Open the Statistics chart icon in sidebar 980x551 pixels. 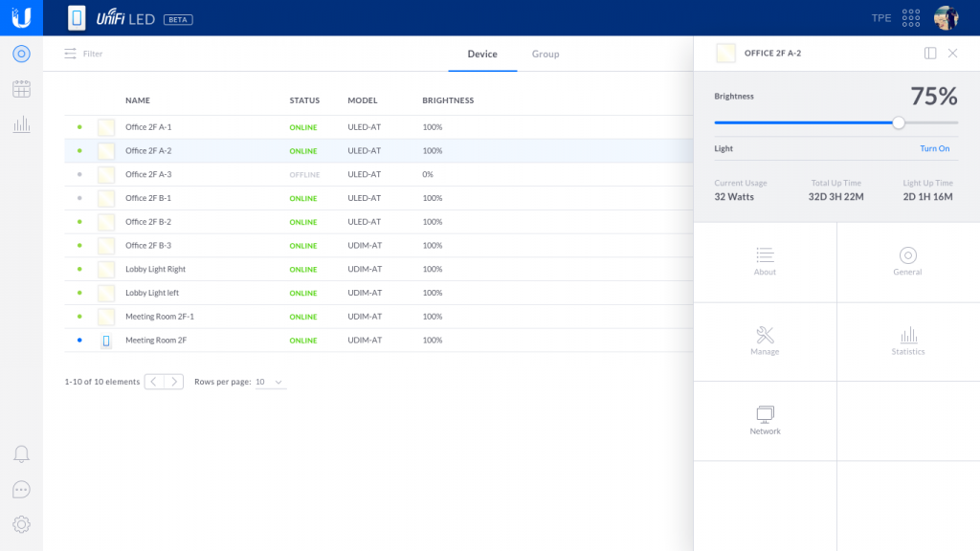pyautogui.click(x=21, y=123)
